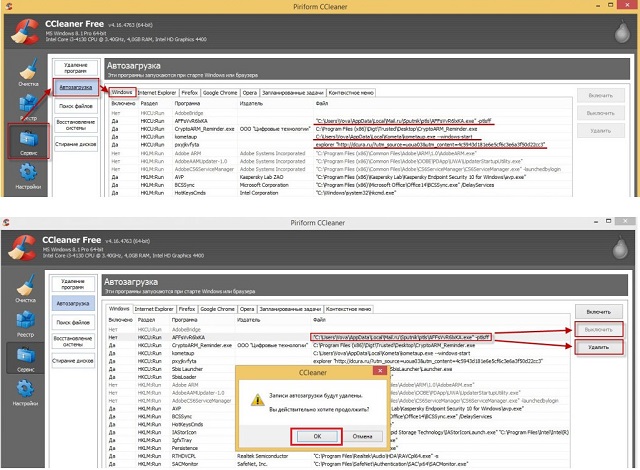Image resolution: width=640 pixels, height=470 pixels.
Task: Close the CCleaner confirmation dialog with X
Action: pos(380,370)
